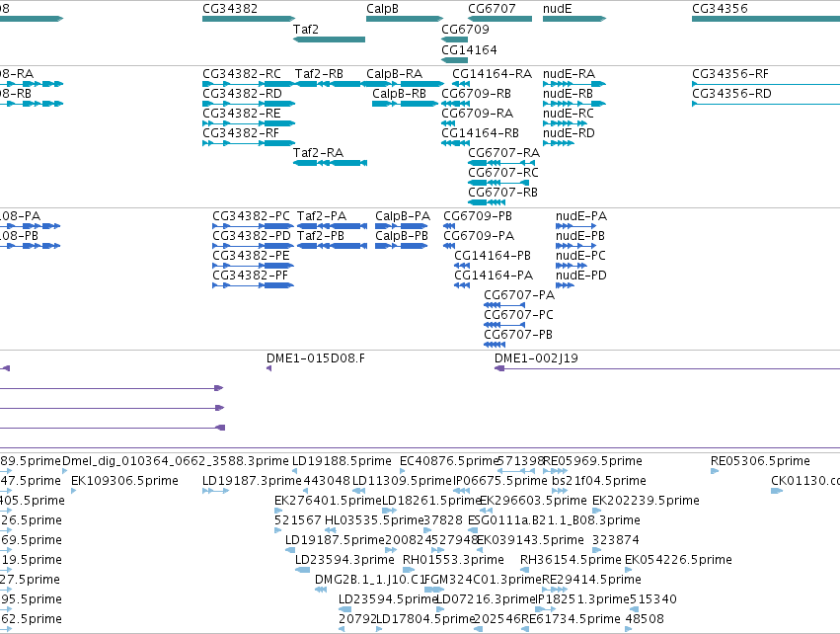Viewport: 840px width, 634px height.
Task: Select transcript CG14164-RB
Action: tap(480, 133)
